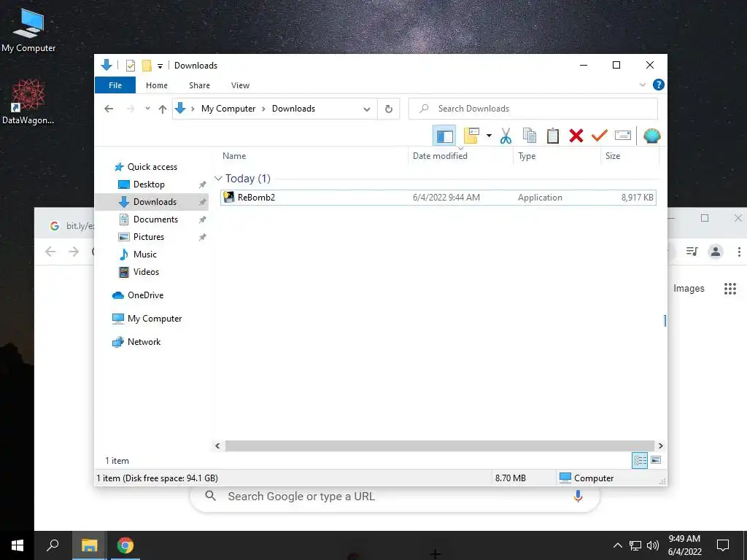Open Chrome's three-dot menu
Image resolution: width=747 pixels, height=560 pixels.
point(738,252)
